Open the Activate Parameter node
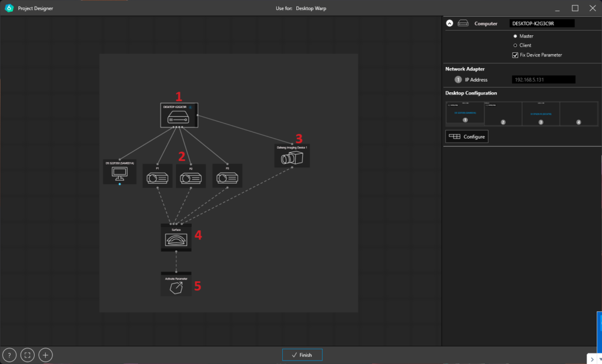Screen dimensions: 602x364 pyautogui.click(x=176, y=285)
